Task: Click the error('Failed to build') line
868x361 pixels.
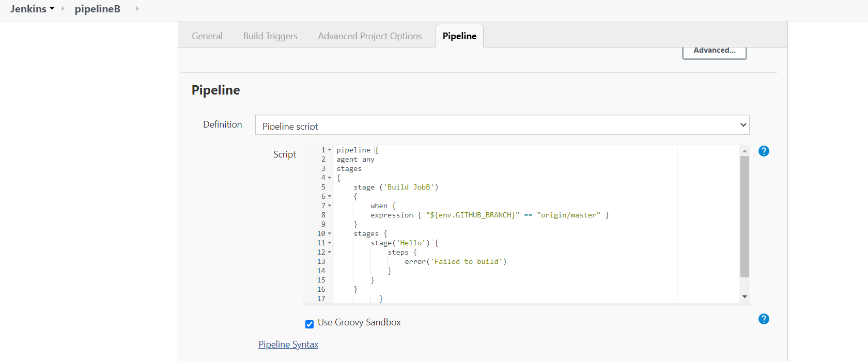Action: click(x=456, y=262)
